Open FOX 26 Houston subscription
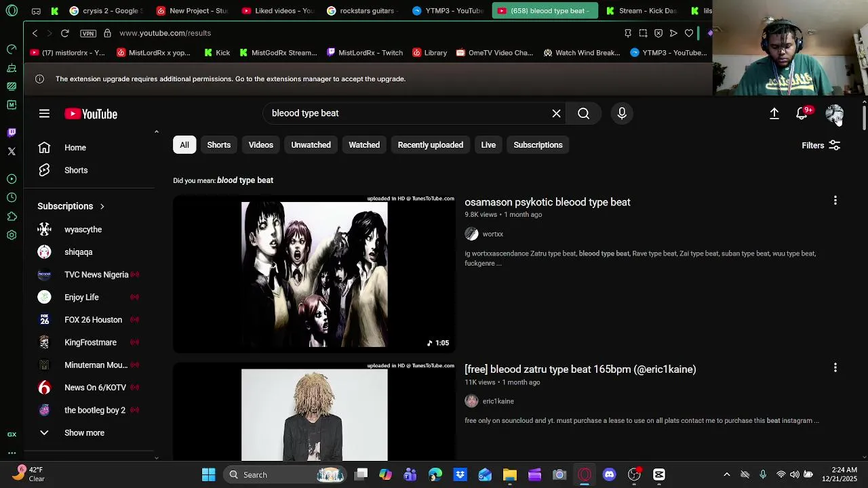This screenshot has height=488, width=868. pos(94,320)
